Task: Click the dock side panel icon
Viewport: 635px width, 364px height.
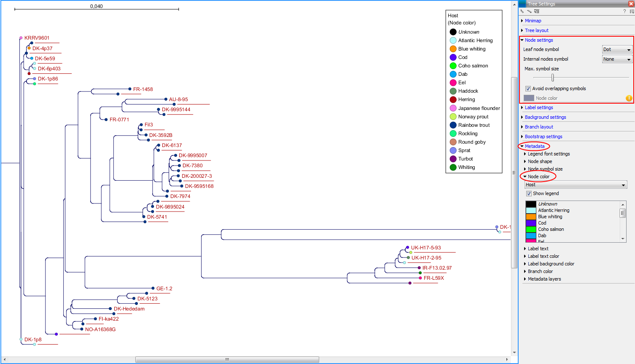Action: [536, 11]
